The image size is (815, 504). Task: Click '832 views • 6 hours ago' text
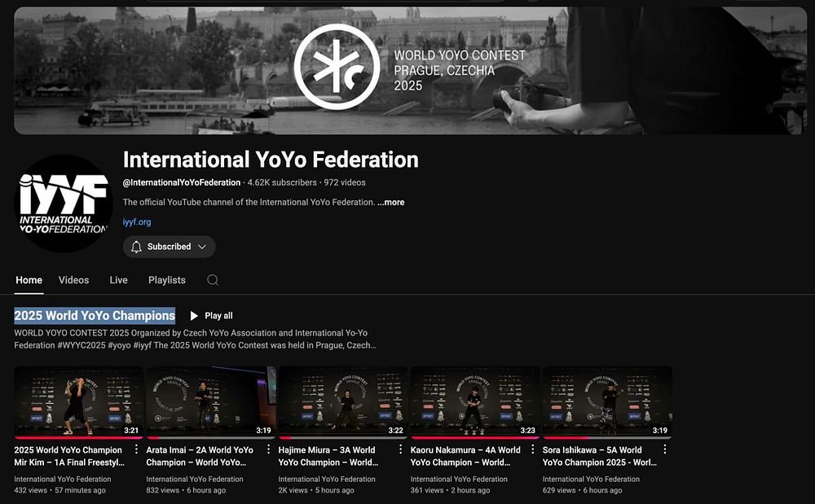click(186, 490)
